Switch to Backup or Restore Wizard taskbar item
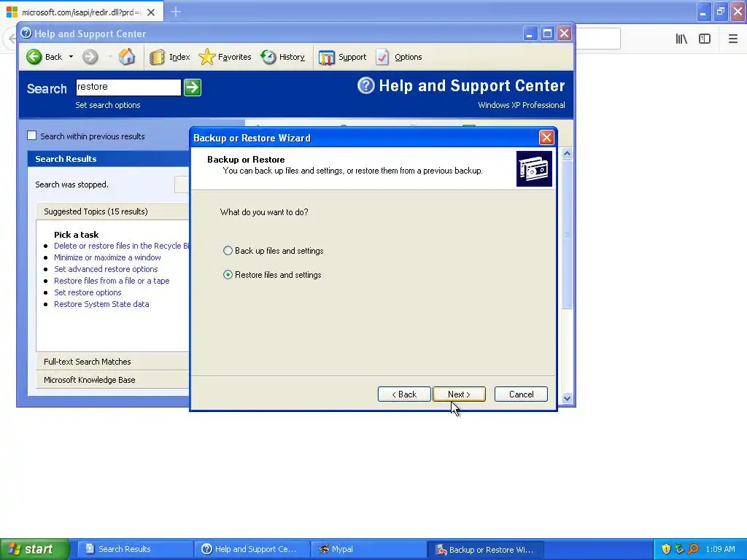Viewport: 747px width, 560px height. pyautogui.click(x=485, y=549)
